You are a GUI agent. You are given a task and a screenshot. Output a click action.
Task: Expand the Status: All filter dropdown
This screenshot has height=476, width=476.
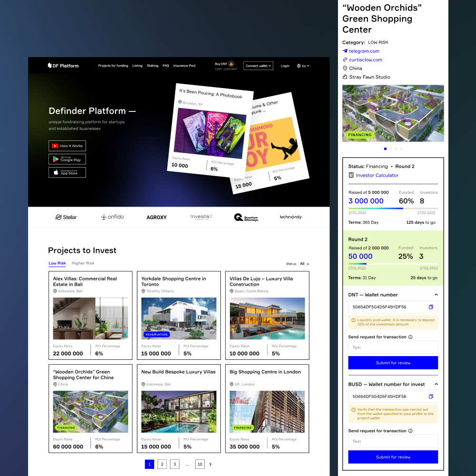click(x=305, y=264)
